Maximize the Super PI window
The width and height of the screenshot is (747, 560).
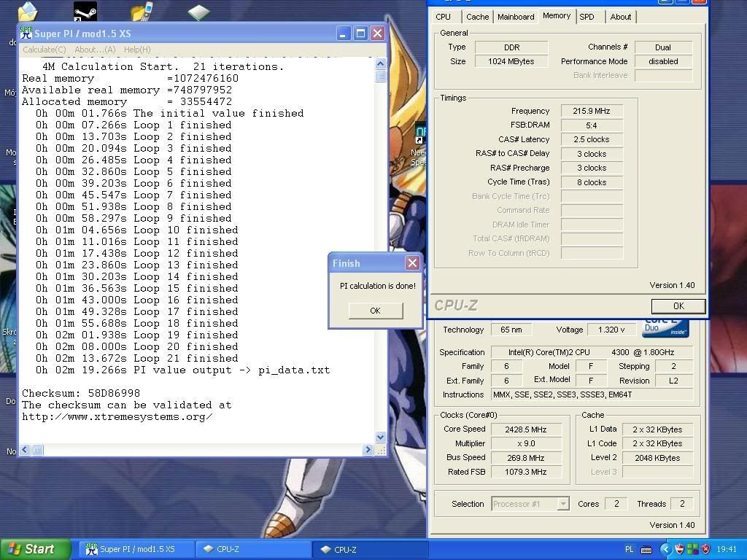pos(360,34)
